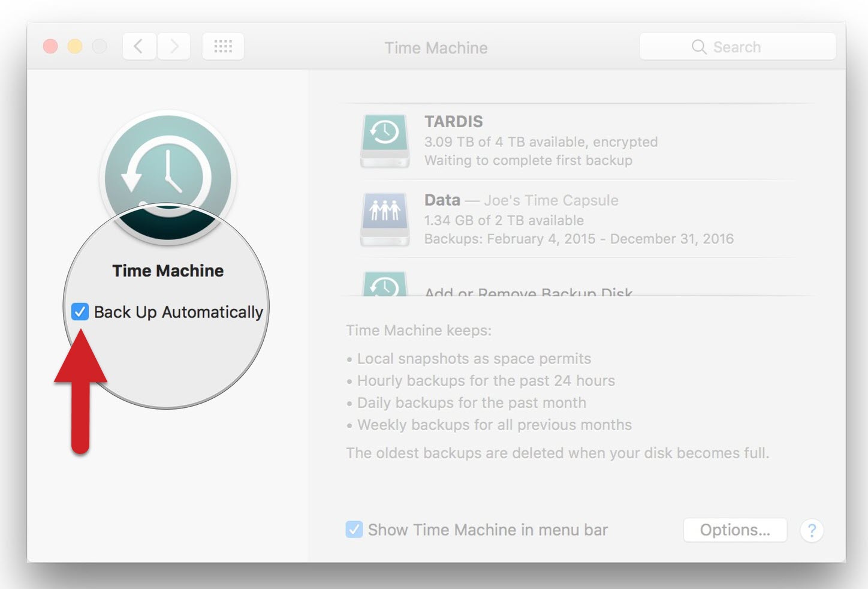Click the Time Machine window title
868x589 pixels.
pos(436,48)
